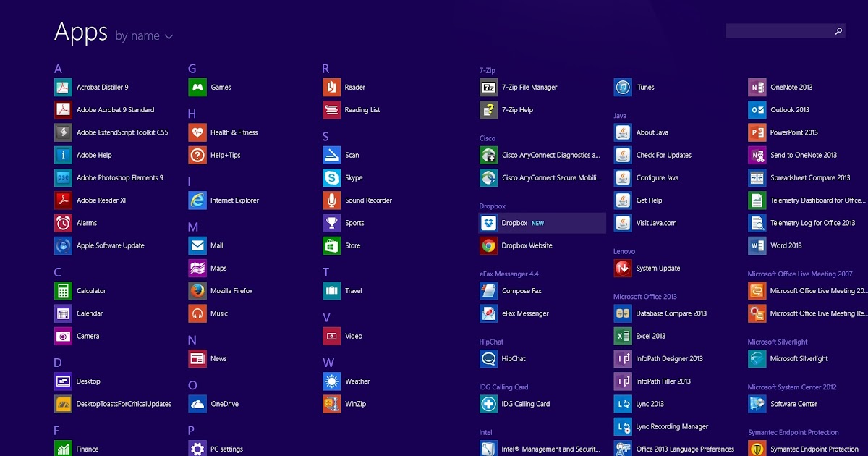Launch Internet Explorer icon
Screen dimensions: 868x456
(197, 200)
